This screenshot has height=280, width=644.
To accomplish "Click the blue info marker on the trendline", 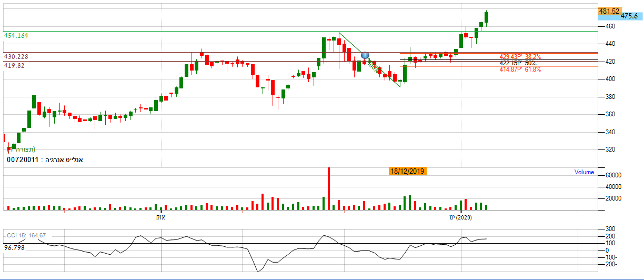I will click(x=365, y=55).
